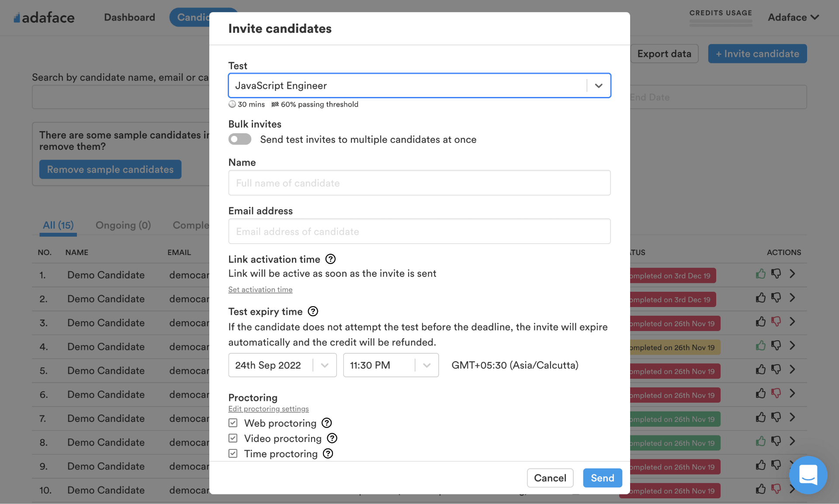Click the Send invite button
Viewport: 839px width, 504px height.
coord(602,478)
